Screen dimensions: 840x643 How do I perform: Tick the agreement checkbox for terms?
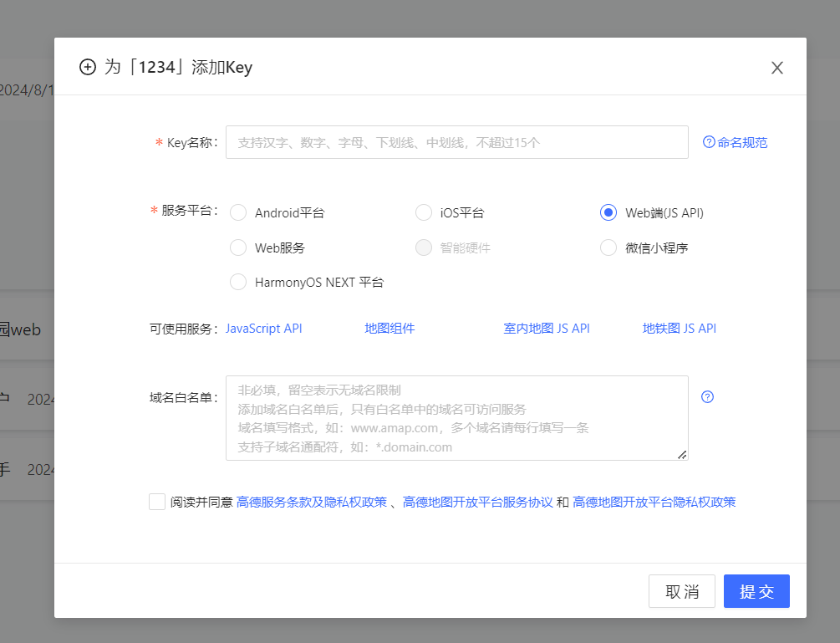tap(157, 502)
